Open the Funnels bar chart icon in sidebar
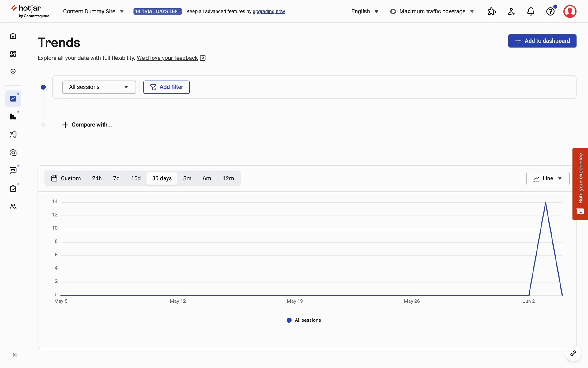 13,117
